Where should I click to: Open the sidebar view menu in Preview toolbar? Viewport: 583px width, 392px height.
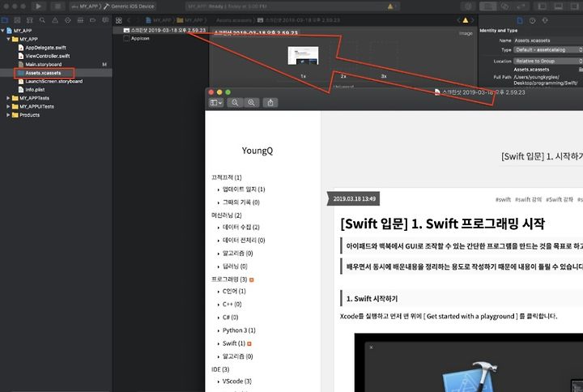(216, 103)
